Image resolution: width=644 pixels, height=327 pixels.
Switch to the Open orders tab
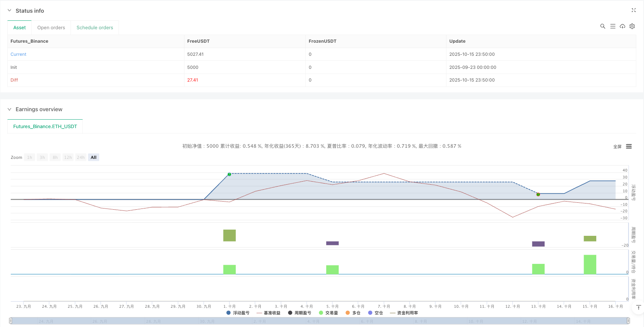coord(51,28)
